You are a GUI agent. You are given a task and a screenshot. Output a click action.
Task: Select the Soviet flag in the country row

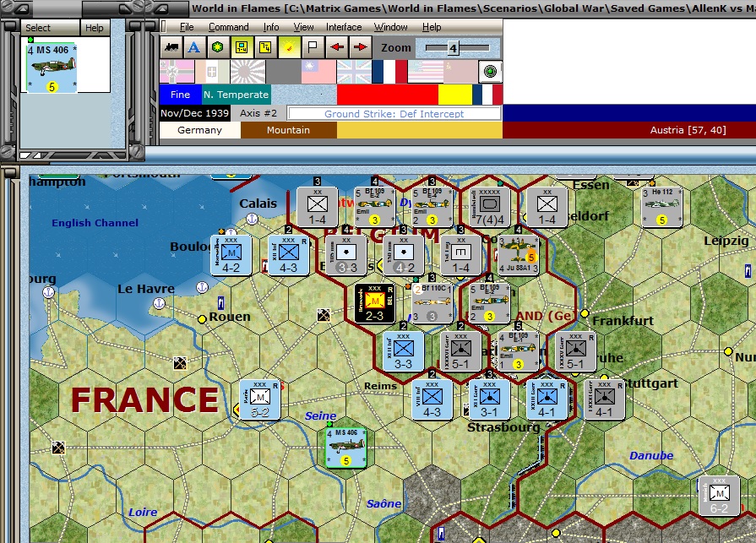point(460,72)
